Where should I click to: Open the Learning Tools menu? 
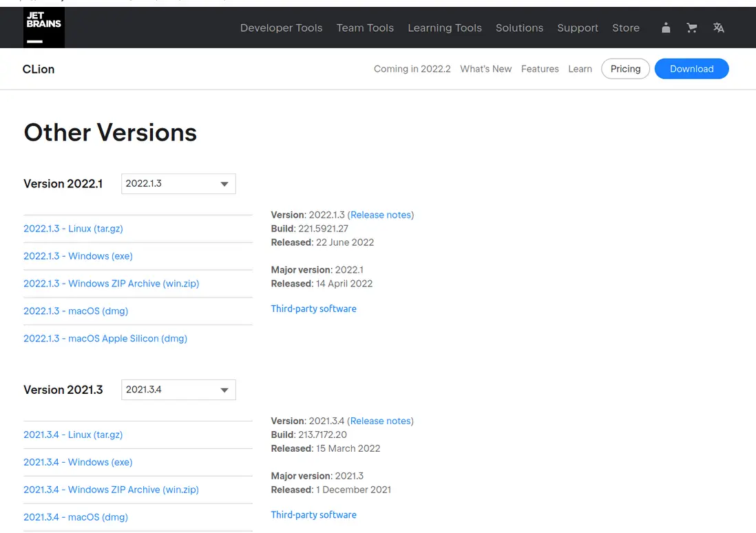pos(445,28)
